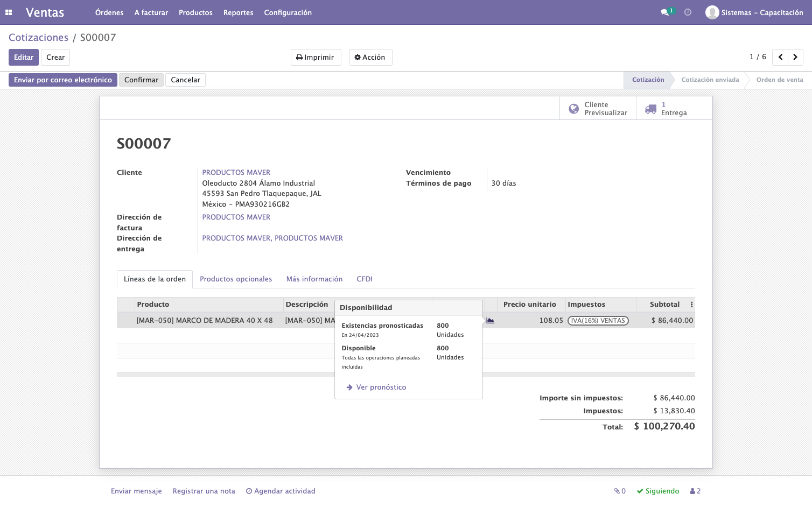812x508 pixels.
Task: Open the Productos menu
Action: coord(195,12)
